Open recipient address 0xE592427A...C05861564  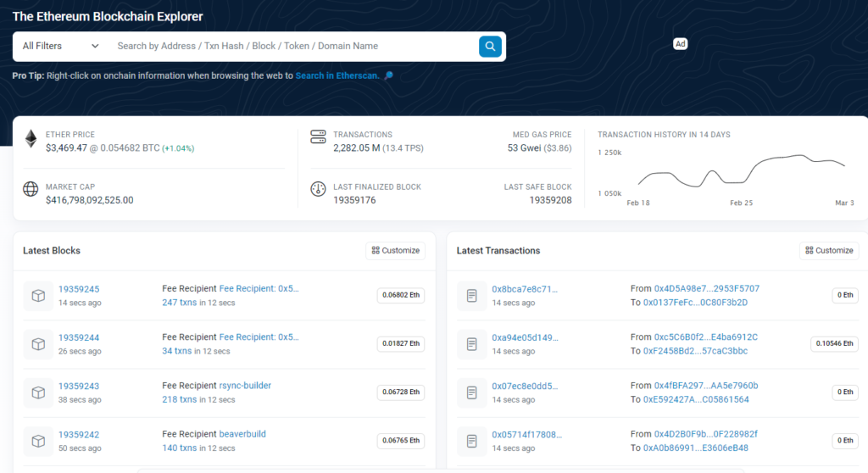pyautogui.click(x=696, y=399)
